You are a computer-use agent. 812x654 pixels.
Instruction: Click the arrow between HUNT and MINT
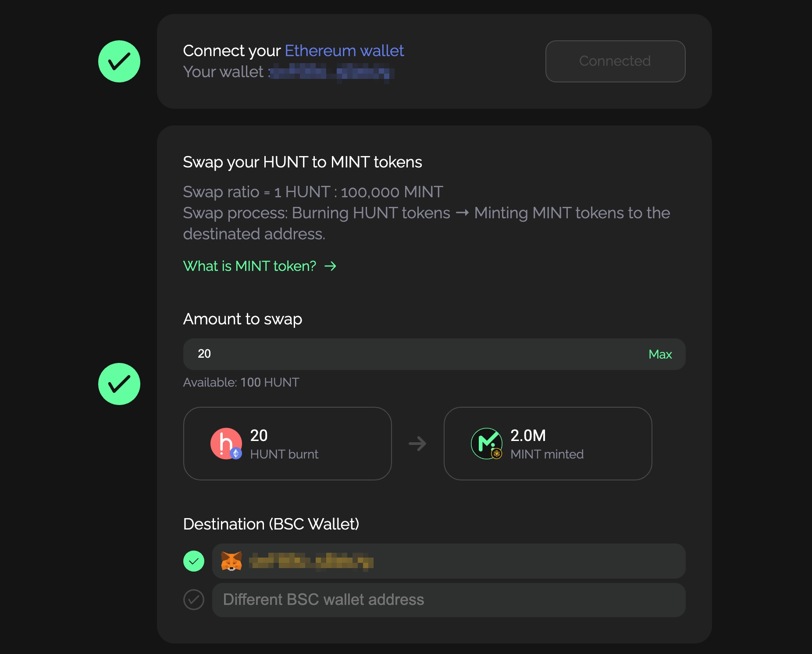pos(417,444)
